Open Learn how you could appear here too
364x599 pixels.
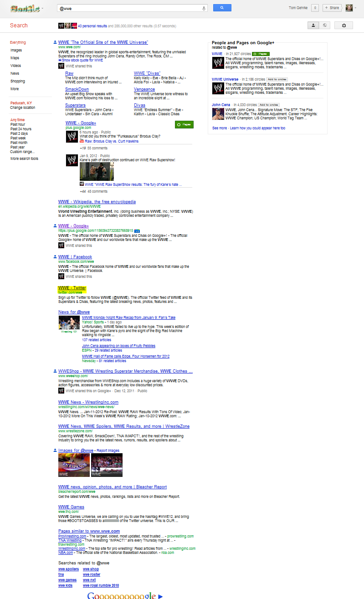pos(258,128)
